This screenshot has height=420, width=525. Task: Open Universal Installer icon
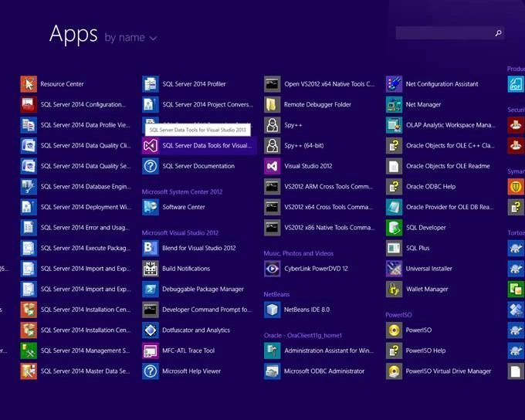[x=394, y=268]
